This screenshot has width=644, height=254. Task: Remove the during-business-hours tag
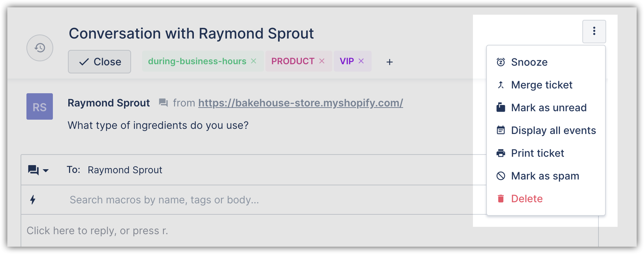point(253,61)
